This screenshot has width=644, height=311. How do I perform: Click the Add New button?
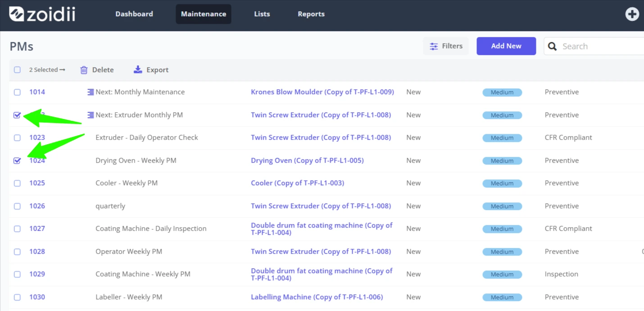pyautogui.click(x=506, y=46)
